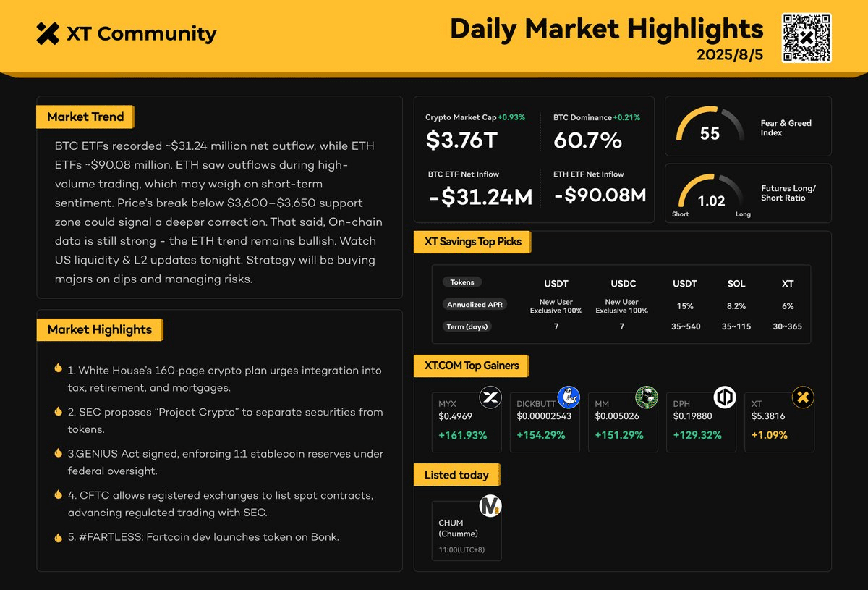Image resolution: width=868 pixels, height=590 pixels.
Task: Click the +161.93% gain value
Action: [463, 435]
